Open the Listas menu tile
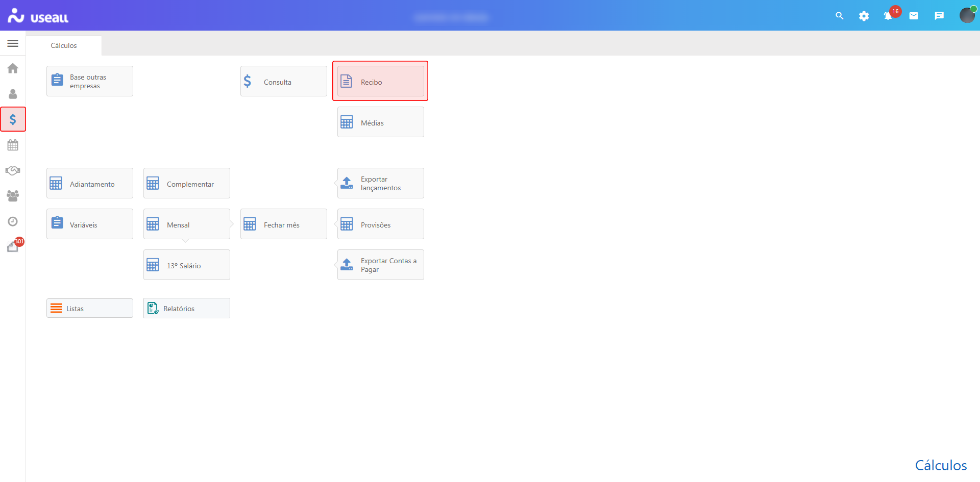Image resolution: width=980 pixels, height=482 pixels. click(x=90, y=308)
